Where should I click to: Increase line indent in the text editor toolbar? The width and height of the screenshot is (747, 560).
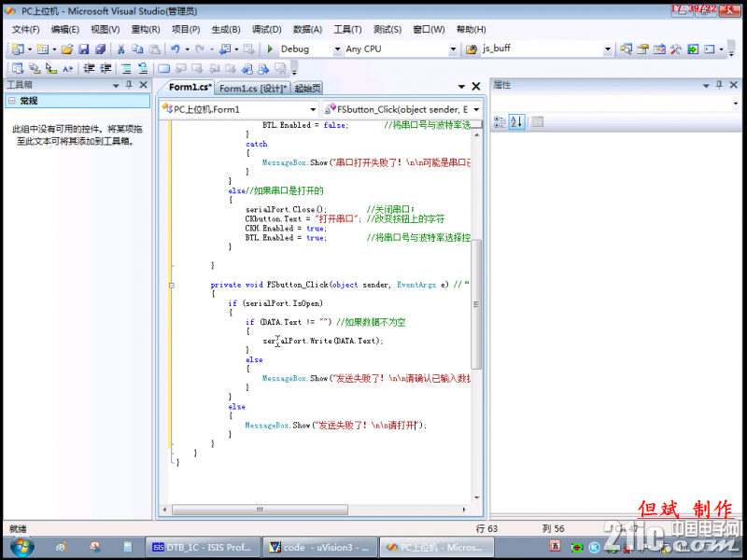pyautogui.click(x=106, y=68)
